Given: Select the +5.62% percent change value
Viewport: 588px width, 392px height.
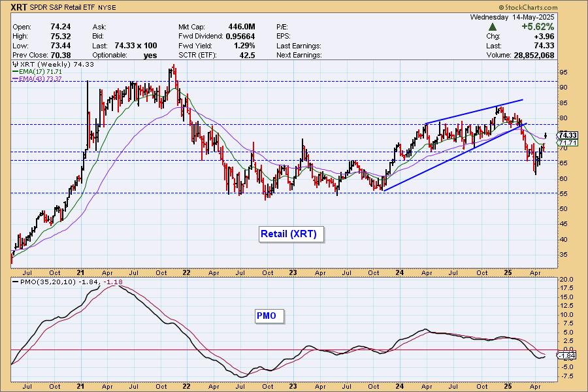Looking at the screenshot, I should point(538,27).
